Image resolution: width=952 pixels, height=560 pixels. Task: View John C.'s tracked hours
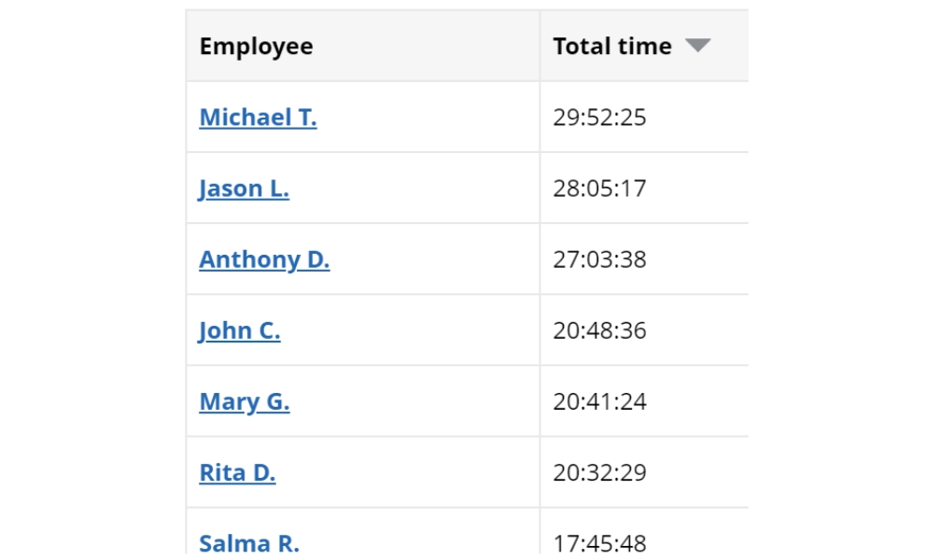point(240,329)
